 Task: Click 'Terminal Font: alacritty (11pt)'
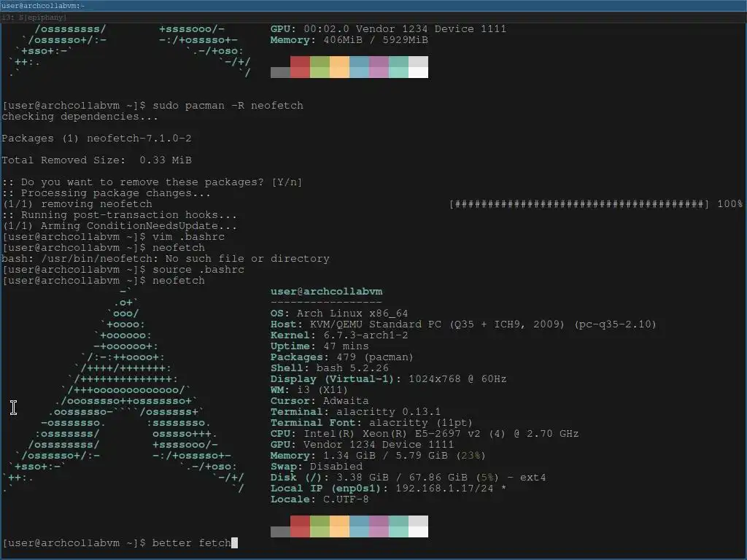pos(371,423)
